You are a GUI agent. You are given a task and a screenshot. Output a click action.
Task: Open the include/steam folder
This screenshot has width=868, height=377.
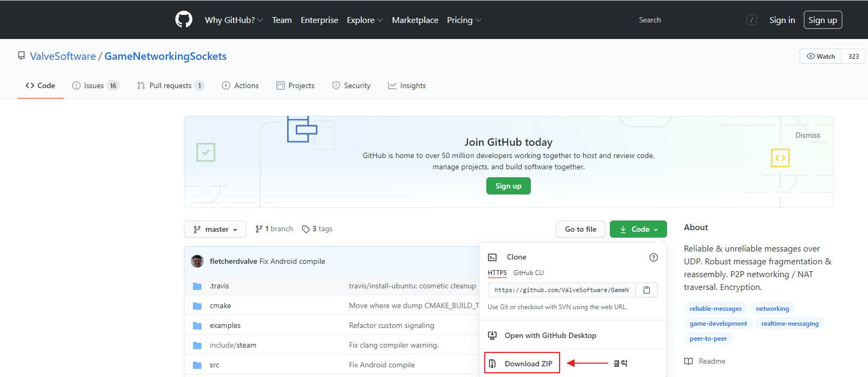(x=233, y=345)
